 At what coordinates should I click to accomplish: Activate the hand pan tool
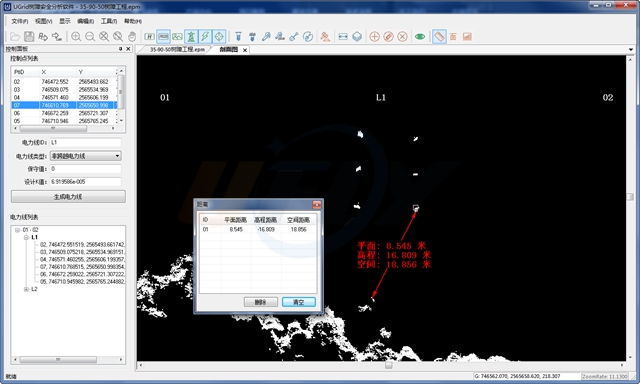pyautogui.click(x=132, y=37)
